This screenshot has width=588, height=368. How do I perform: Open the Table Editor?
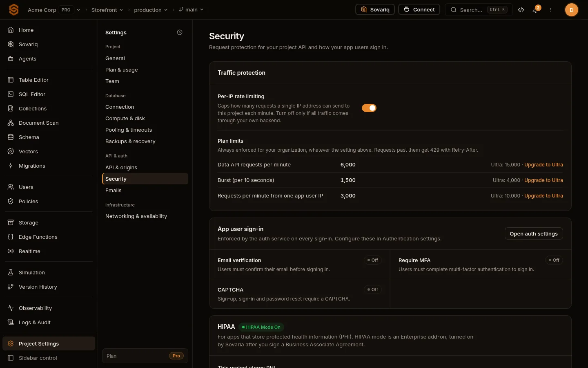click(49, 80)
